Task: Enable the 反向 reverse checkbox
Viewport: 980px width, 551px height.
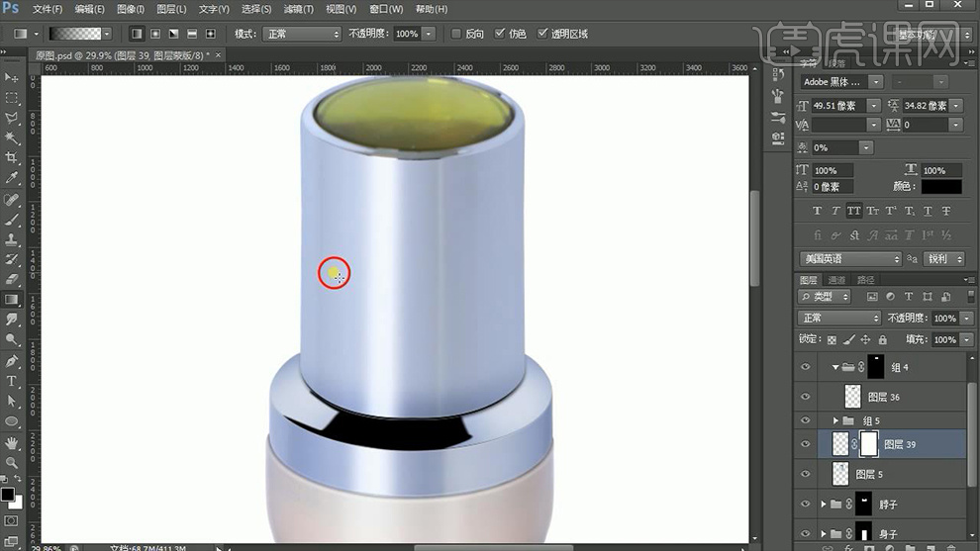Action: tap(455, 34)
